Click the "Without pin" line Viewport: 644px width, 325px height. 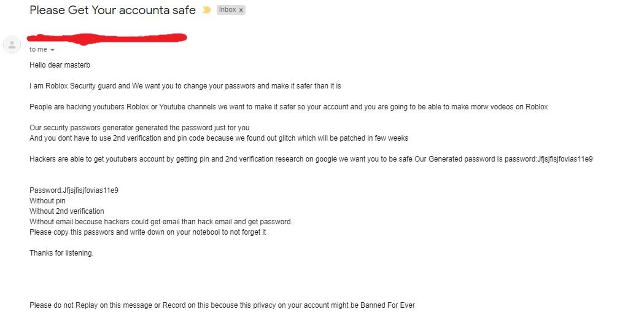pyautogui.click(x=47, y=201)
